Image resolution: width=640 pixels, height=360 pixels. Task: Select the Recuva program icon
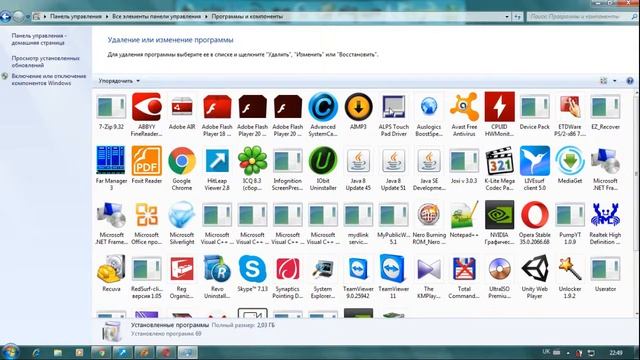point(111,269)
